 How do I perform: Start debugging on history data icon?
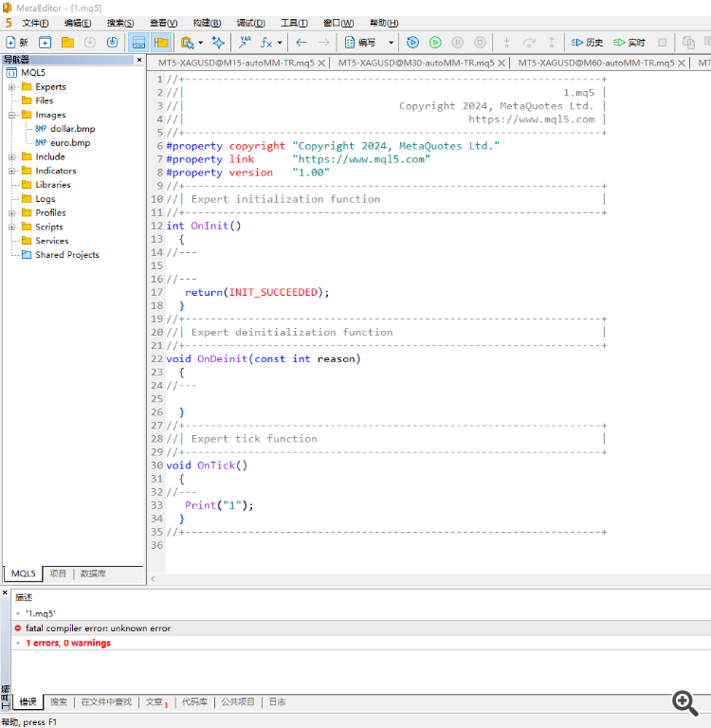click(x=412, y=43)
